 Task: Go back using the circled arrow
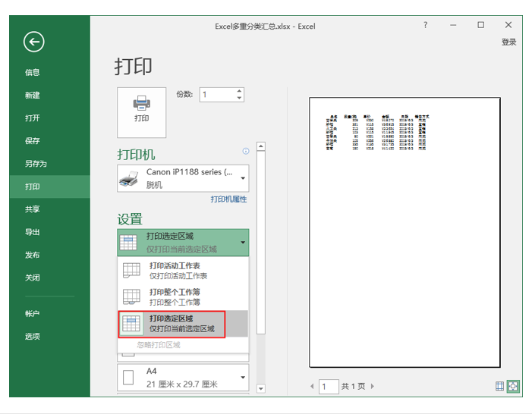[33, 42]
